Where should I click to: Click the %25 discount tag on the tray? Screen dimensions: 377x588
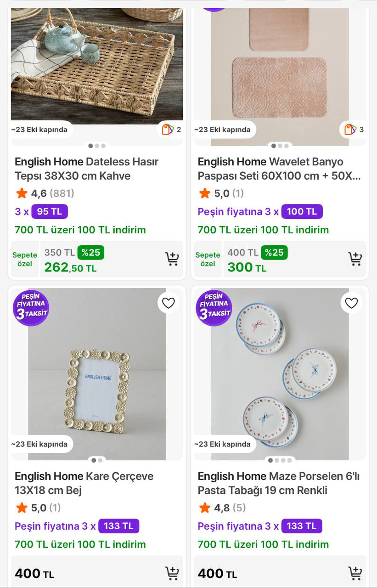(x=91, y=253)
